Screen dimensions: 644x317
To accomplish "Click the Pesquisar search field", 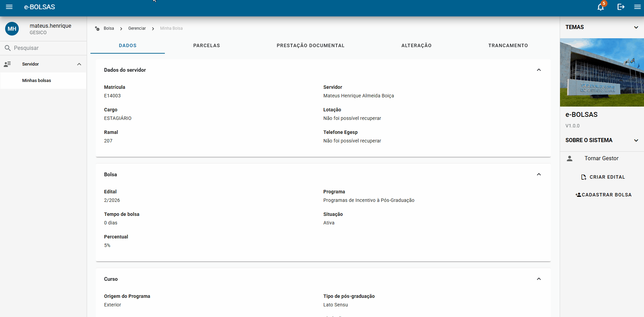I will click(43, 48).
